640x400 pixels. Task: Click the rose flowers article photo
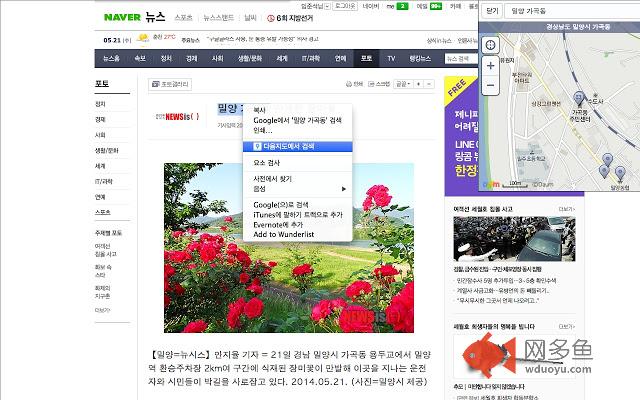point(289,248)
